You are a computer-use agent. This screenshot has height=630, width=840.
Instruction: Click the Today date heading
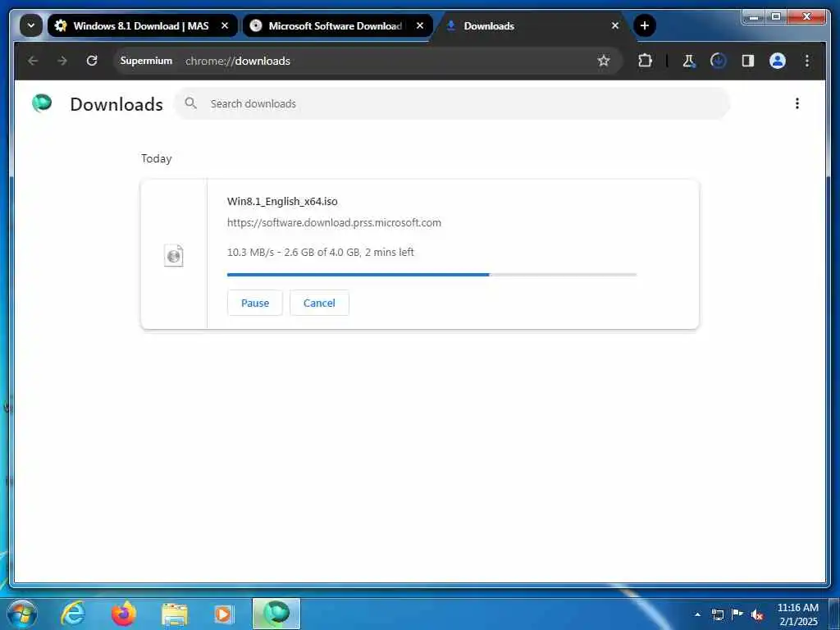[157, 158]
